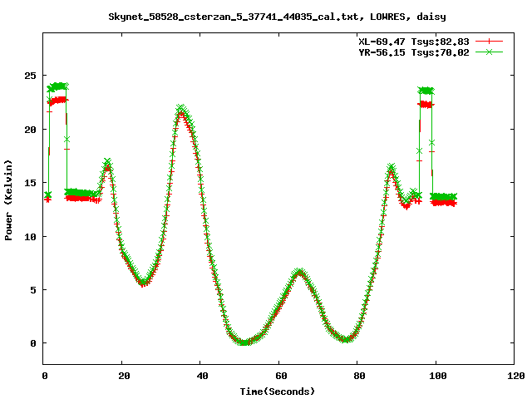Click x-axis tick label 60
Screen dimensions: 532x399
(x=281, y=376)
